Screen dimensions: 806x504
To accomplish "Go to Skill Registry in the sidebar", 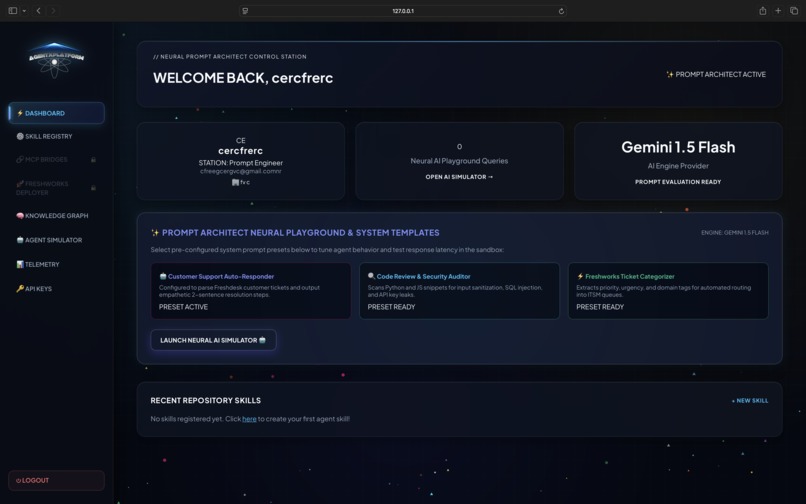I will coord(57,136).
